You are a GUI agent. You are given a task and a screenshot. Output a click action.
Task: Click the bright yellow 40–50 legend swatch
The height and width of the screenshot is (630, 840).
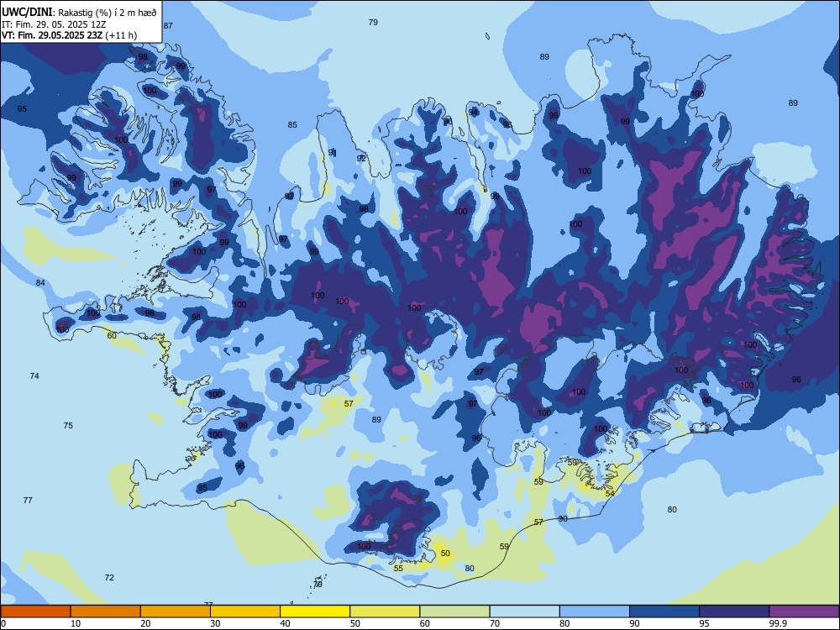315,612
